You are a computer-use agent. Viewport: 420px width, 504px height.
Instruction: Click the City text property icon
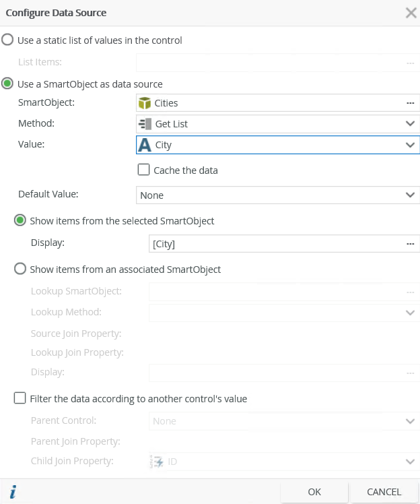(144, 145)
